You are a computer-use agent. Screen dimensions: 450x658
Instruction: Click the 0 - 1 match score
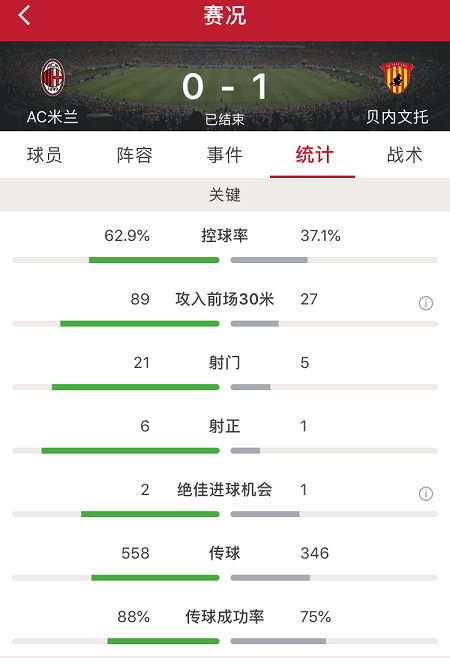point(225,86)
